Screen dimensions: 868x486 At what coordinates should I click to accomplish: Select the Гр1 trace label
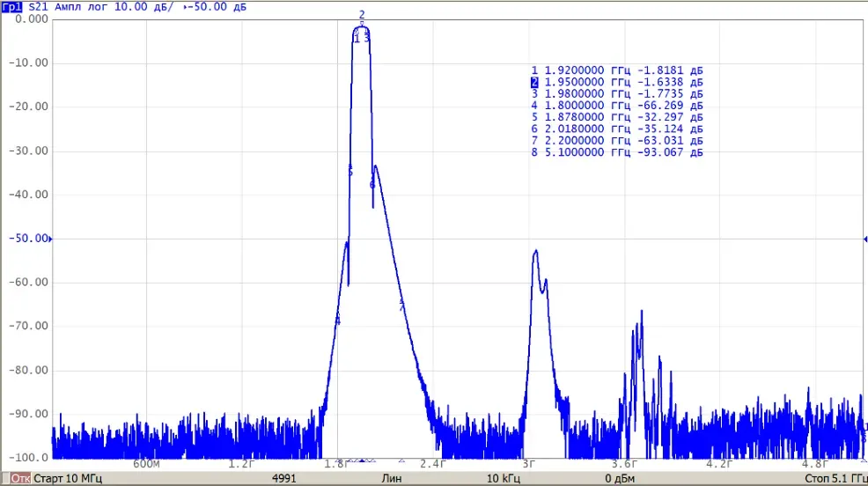coord(11,7)
